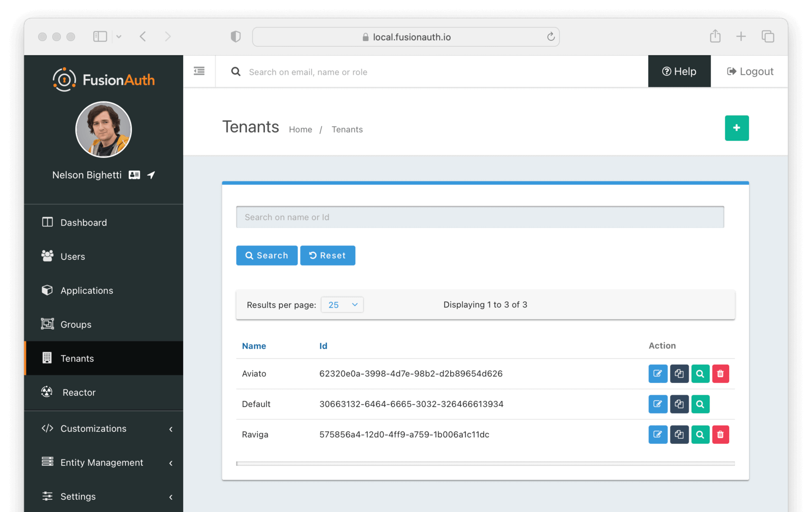Focus the 'Search on name or Id' field
Screen dimensions: 812x512
pos(480,217)
